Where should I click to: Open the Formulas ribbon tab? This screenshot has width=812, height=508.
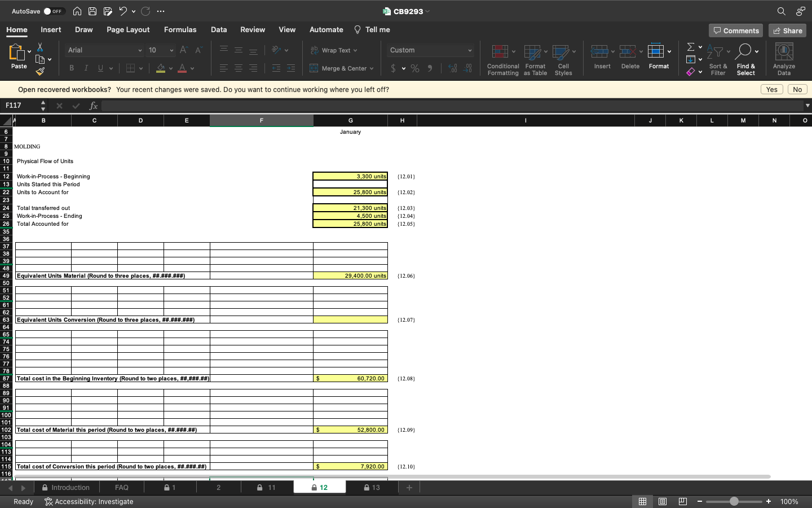pos(180,29)
